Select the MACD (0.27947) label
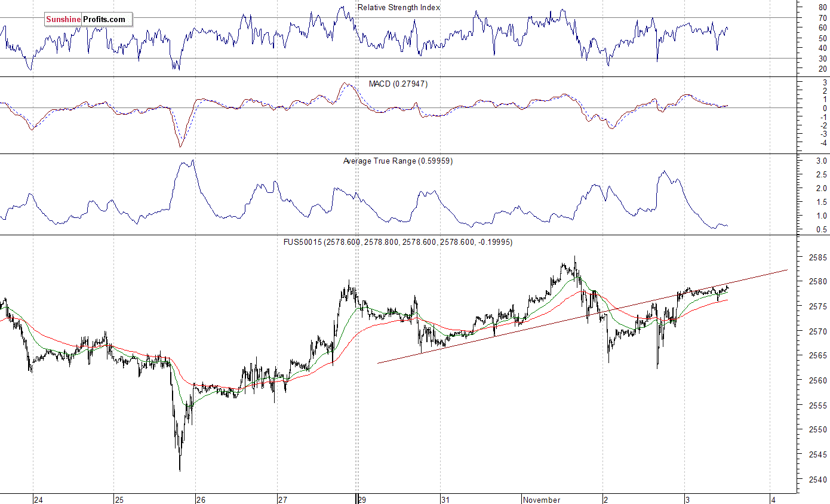Viewport: 830px width, 504px height. tap(399, 84)
